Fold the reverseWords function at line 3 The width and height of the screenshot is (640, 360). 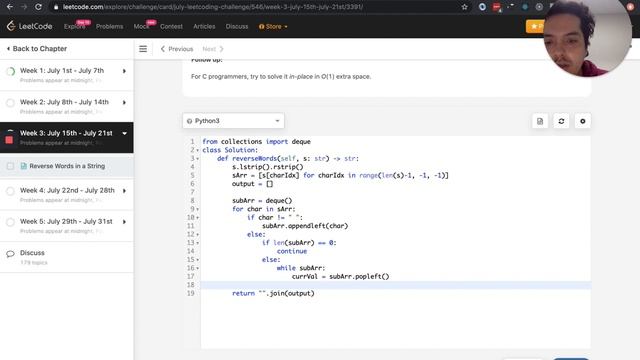(x=198, y=159)
